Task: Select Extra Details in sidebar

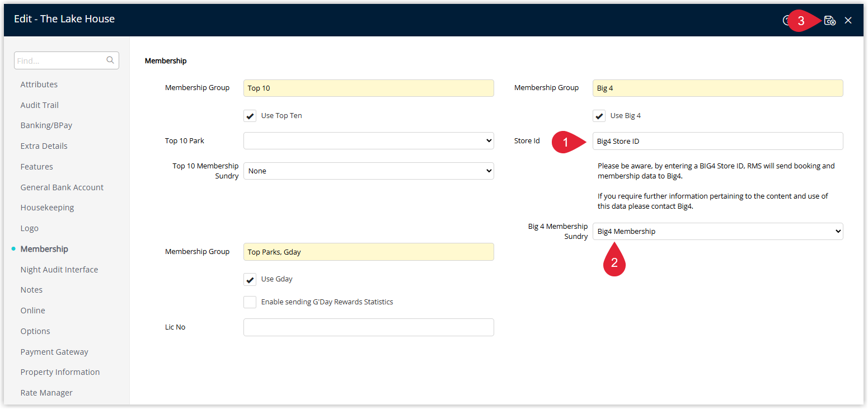Action: tap(44, 146)
